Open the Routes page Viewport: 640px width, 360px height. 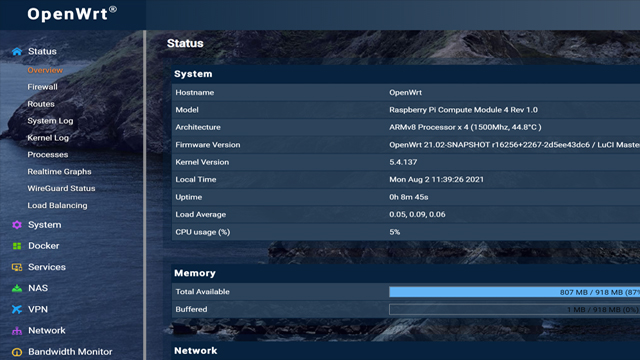pos(41,104)
